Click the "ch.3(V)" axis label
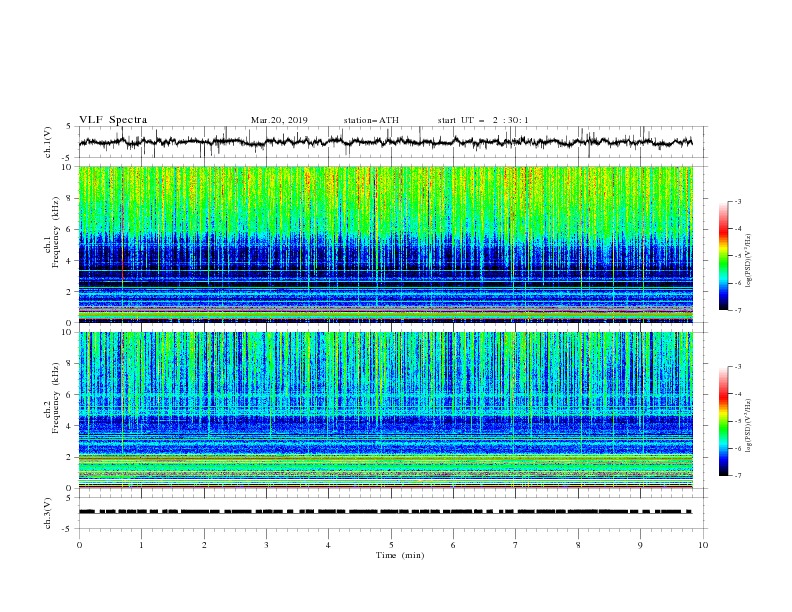 click(x=48, y=513)
